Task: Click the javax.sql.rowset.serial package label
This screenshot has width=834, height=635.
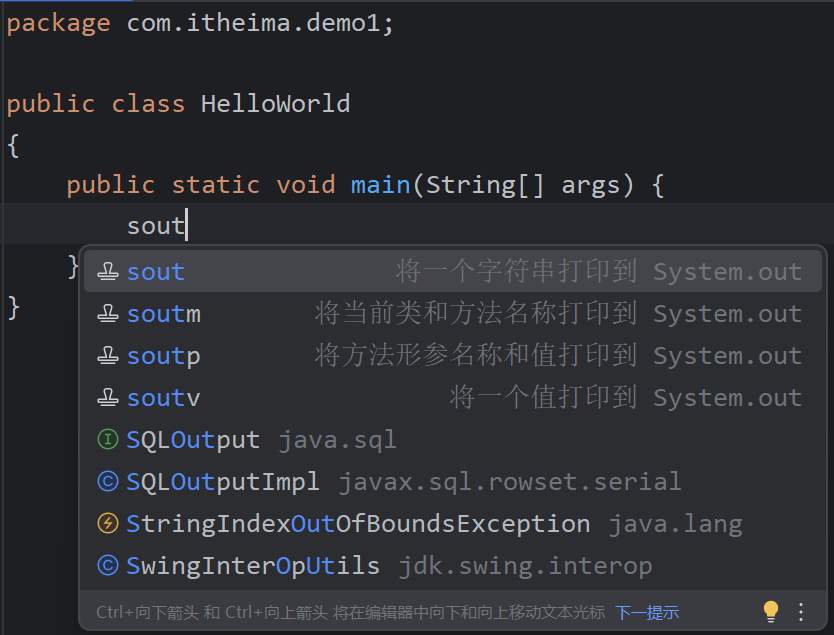Action: [x=510, y=481]
